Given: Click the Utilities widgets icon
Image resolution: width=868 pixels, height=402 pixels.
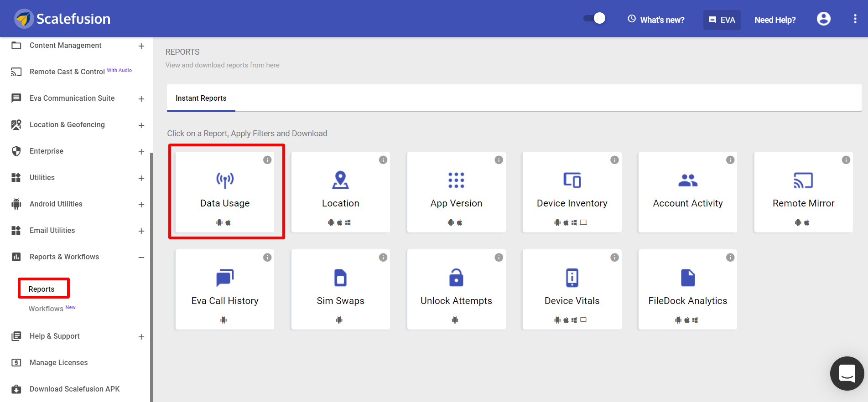Looking at the screenshot, I should coord(16,177).
